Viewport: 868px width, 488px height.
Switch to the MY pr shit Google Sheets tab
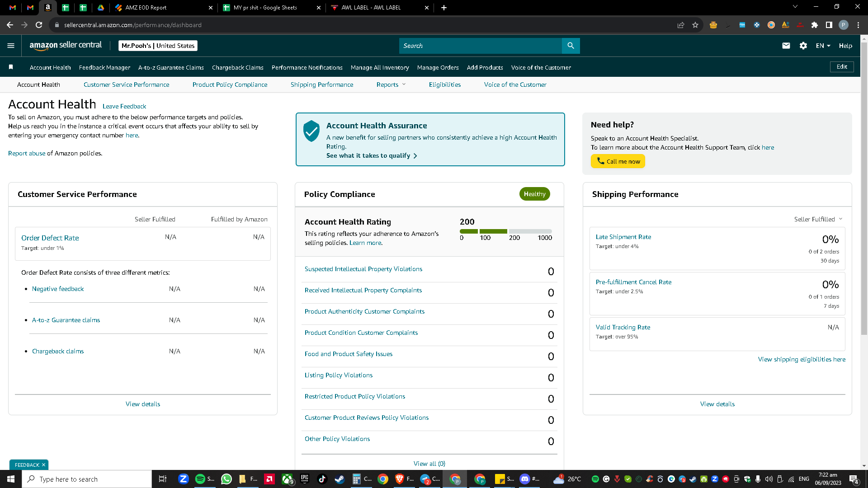[272, 8]
